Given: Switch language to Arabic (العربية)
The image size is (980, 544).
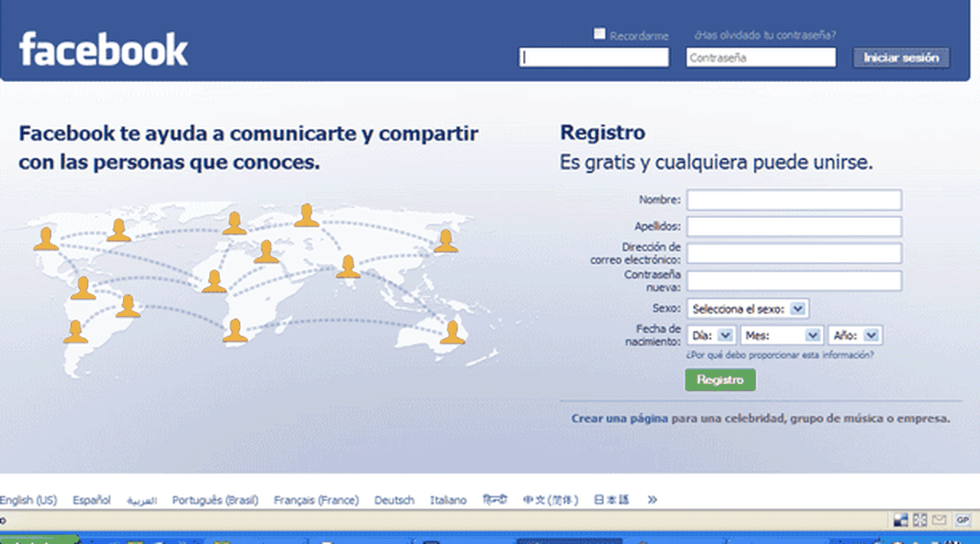Looking at the screenshot, I should pos(142,500).
